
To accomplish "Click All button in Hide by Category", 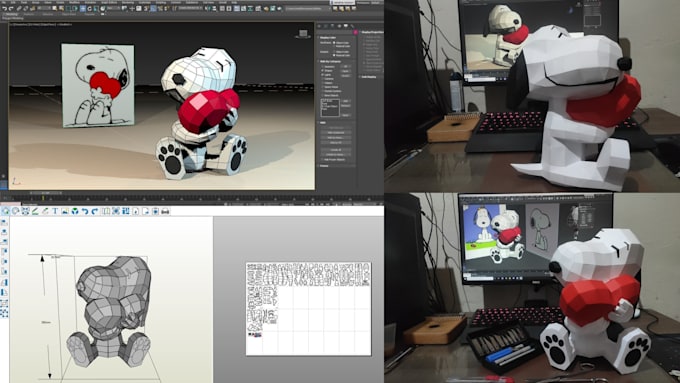I will click(x=346, y=66).
